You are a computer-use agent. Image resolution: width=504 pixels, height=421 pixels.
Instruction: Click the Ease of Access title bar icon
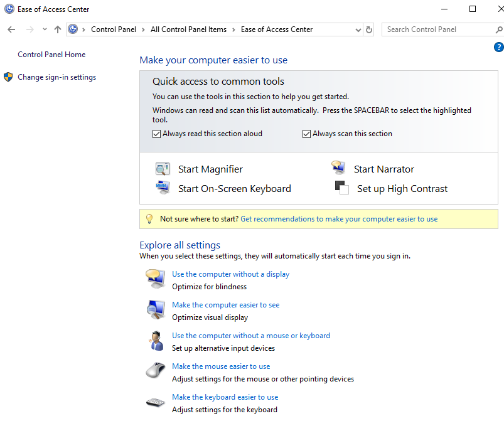[x=9, y=9]
